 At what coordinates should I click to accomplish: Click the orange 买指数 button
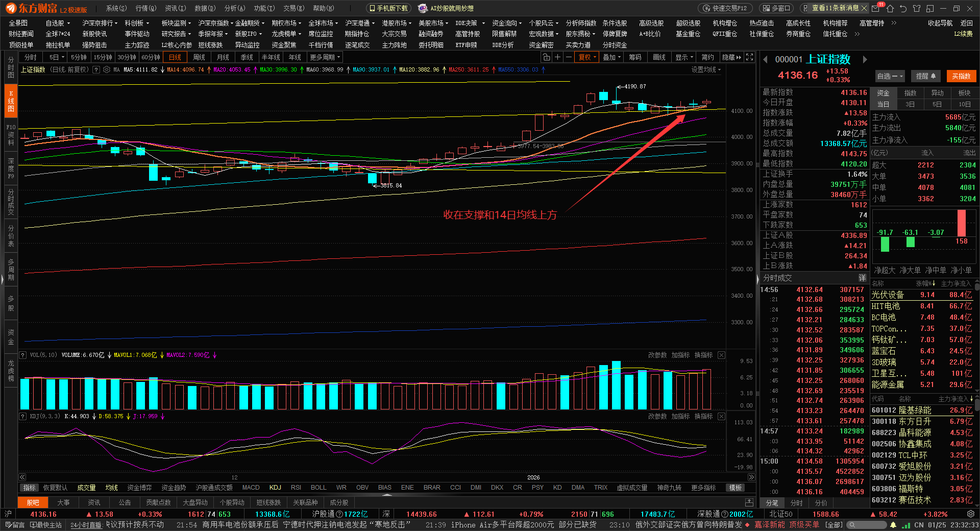[x=961, y=76]
